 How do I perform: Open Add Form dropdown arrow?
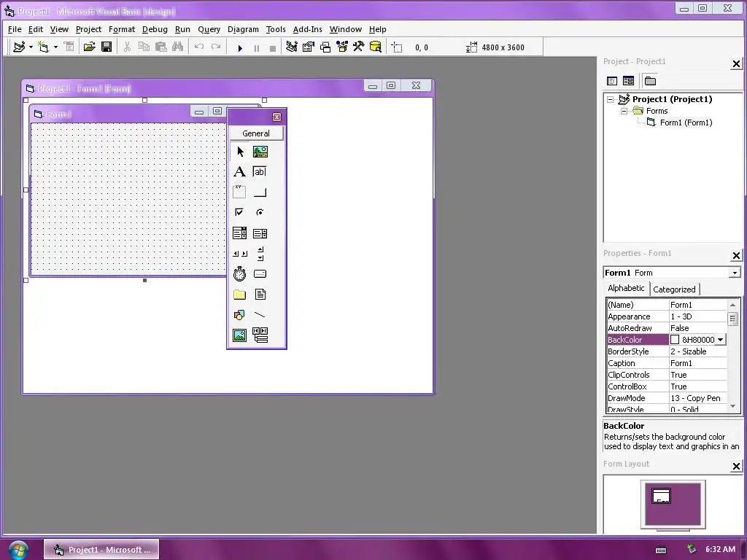(x=55, y=47)
